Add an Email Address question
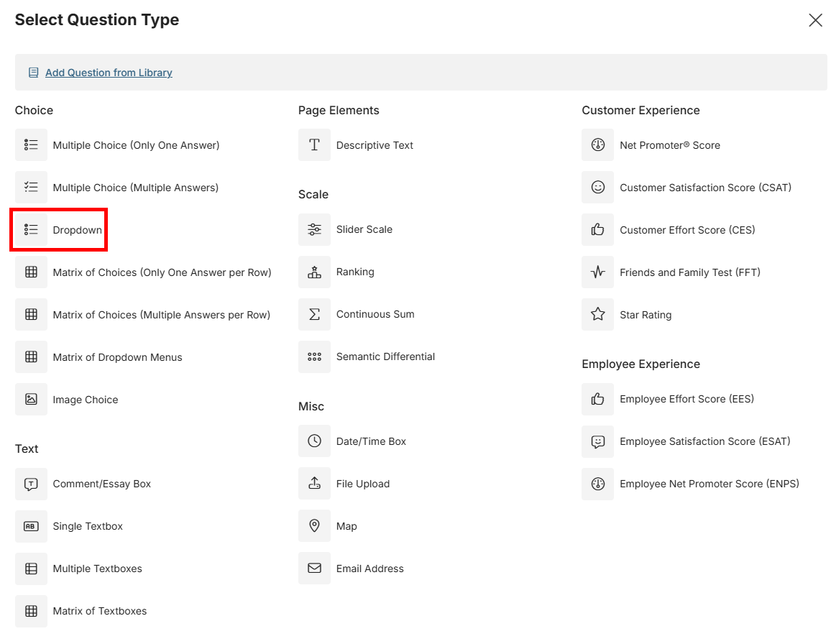The image size is (831, 644). (370, 569)
